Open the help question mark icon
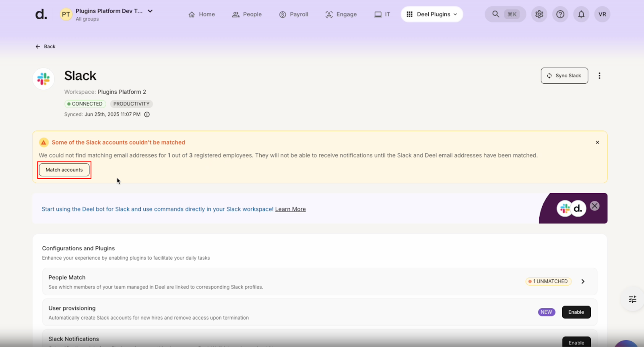This screenshot has width=644, height=347. click(560, 14)
